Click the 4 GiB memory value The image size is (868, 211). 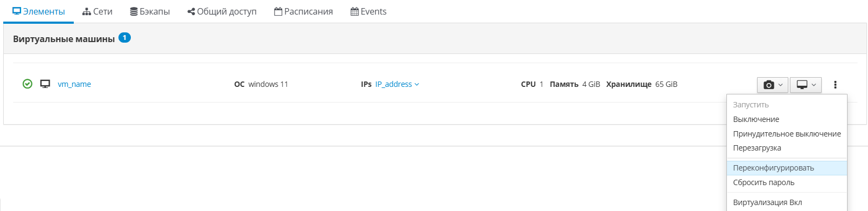(x=591, y=84)
